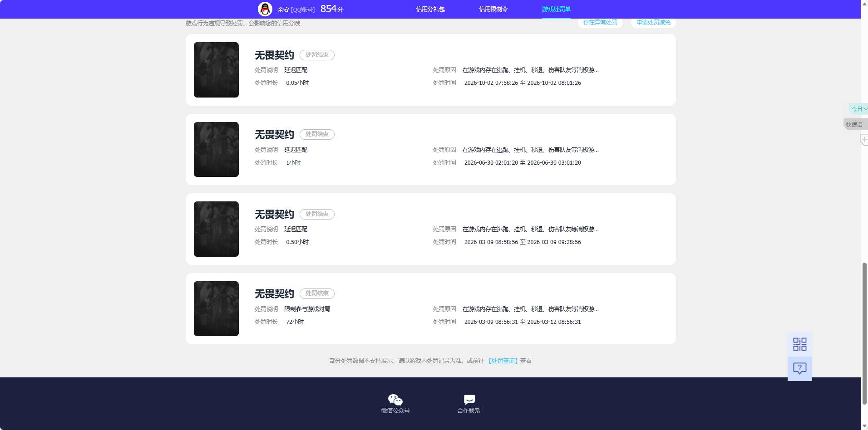
Task: Click the 微信公众号 footer label
Action: point(395,410)
